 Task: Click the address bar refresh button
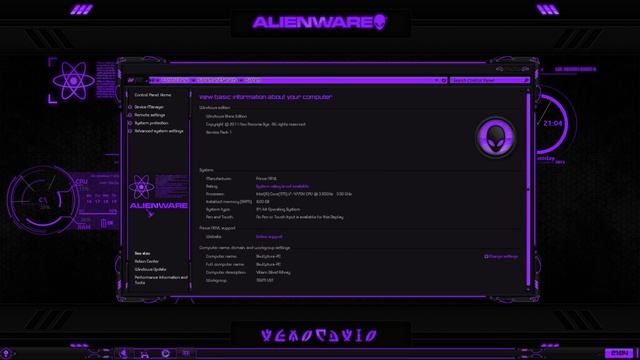(x=444, y=80)
